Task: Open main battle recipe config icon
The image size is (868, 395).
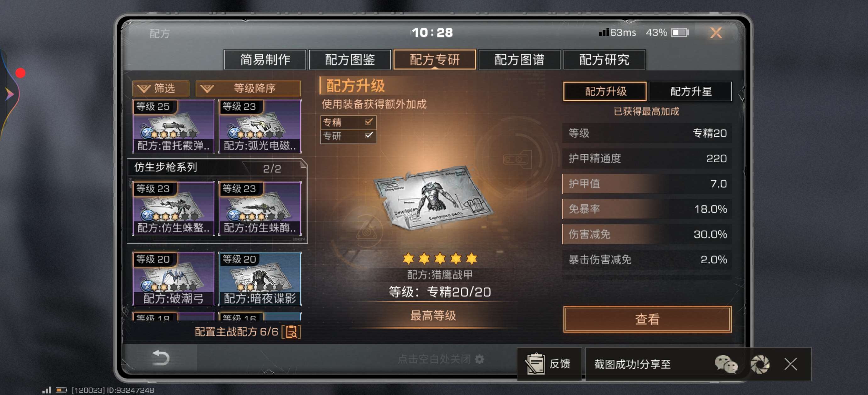Action: click(x=292, y=332)
